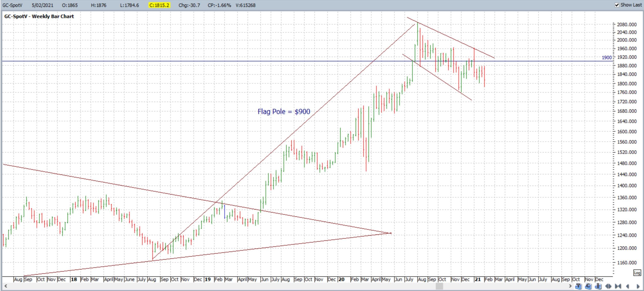
Task: Click the date 5/02/2021 in header
Action: (43, 5)
